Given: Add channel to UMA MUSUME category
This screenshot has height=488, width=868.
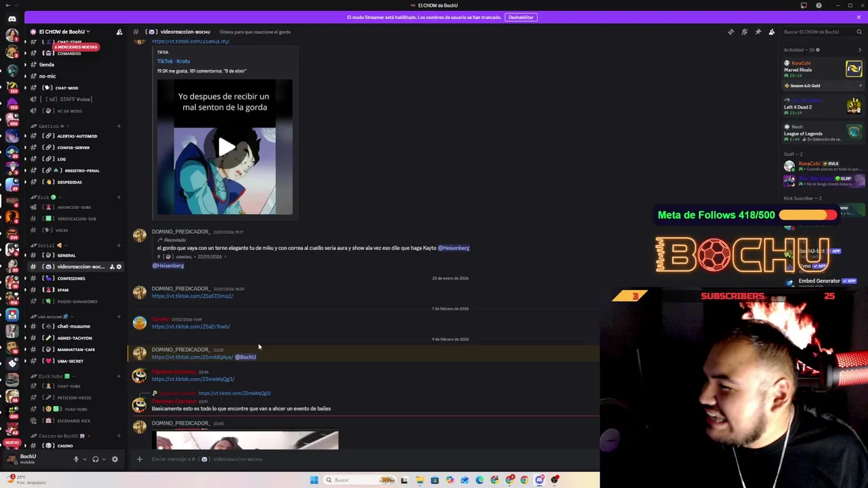Looking at the screenshot, I should tap(119, 317).
